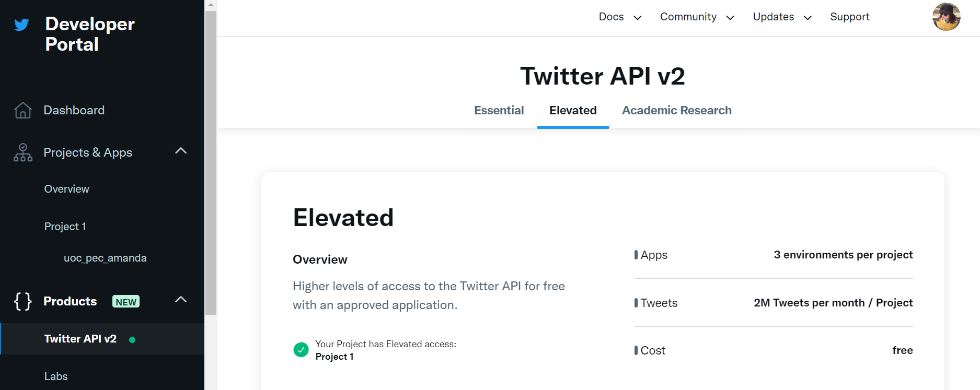Click the Dashboard home icon
The width and height of the screenshot is (980, 390).
[22, 110]
